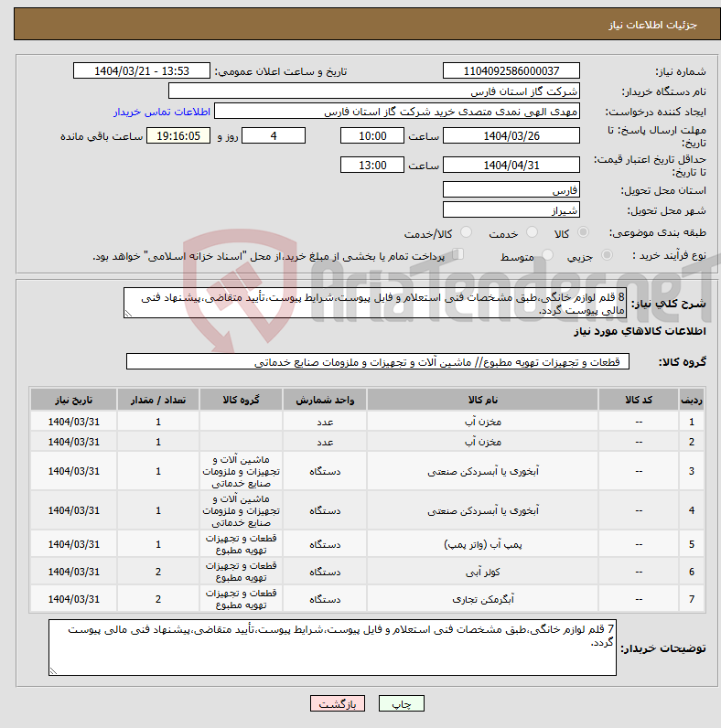Click the نام کالا column header

pos(482,400)
